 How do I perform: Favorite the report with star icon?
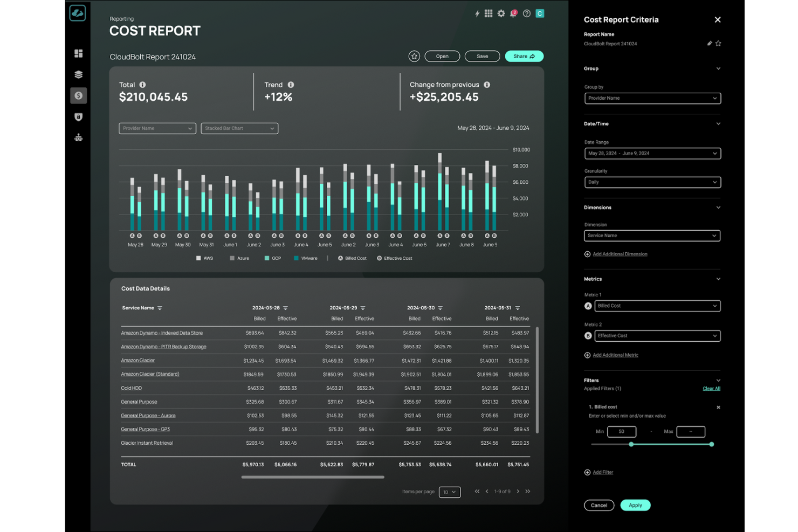414,56
